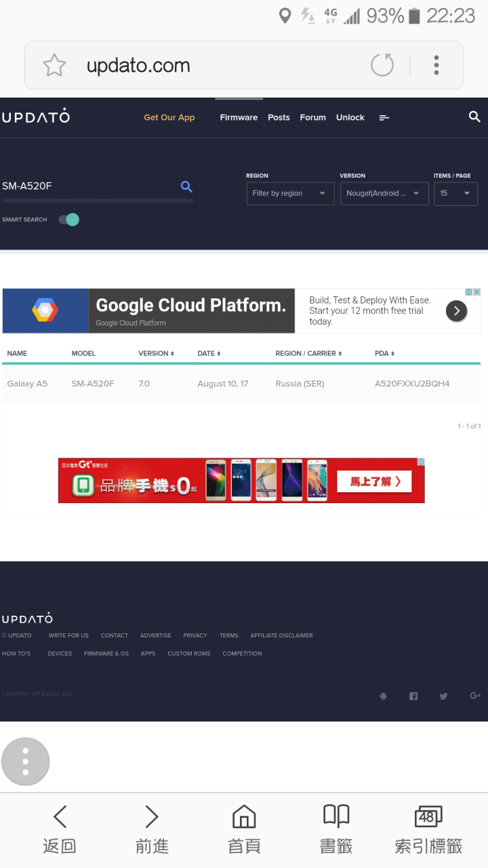Tap location icon in status bar
The width and height of the screenshot is (488, 868).
[285, 16]
